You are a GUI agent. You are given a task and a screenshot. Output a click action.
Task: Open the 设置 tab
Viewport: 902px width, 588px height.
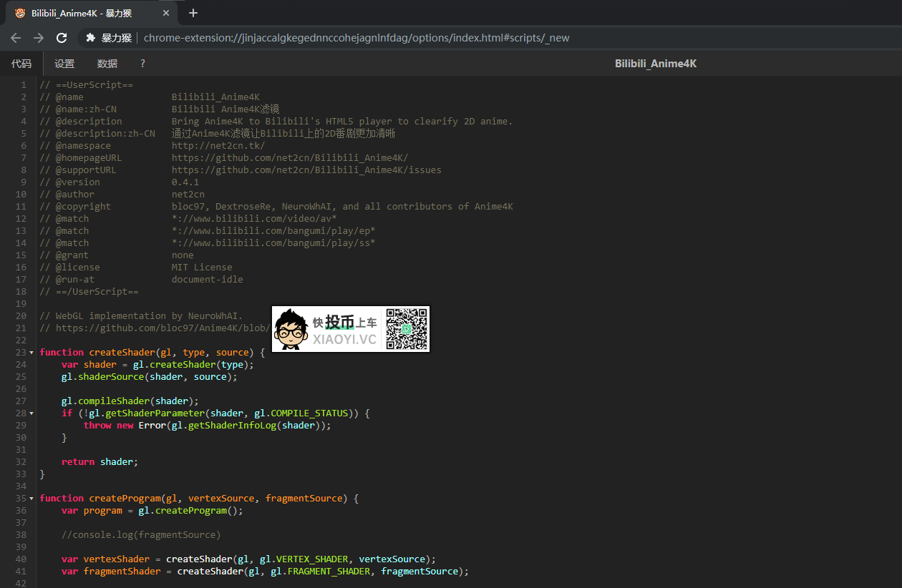click(x=64, y=64)
